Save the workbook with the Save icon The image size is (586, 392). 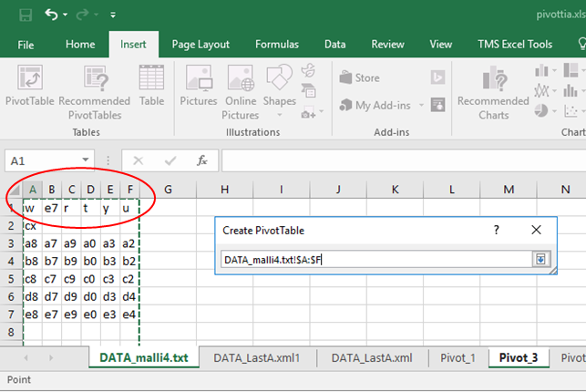[25, 15]
